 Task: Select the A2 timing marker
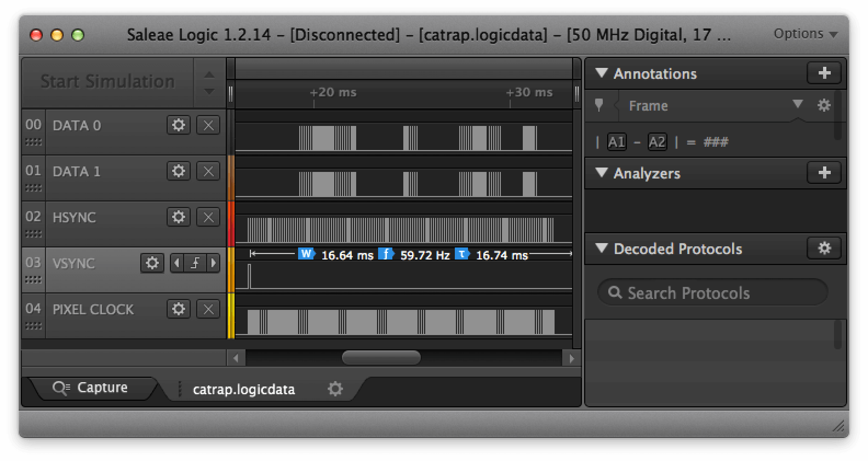(x=657, y=142)
